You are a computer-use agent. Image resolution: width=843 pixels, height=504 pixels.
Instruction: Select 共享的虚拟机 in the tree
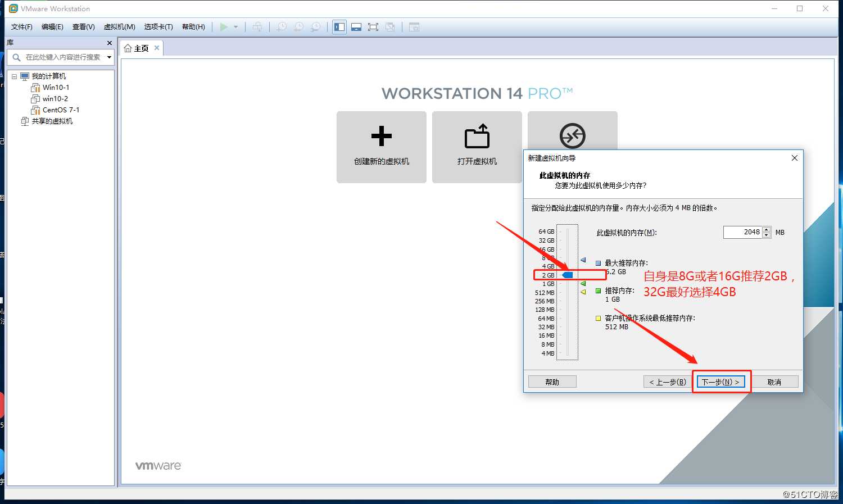coord(52,121)
